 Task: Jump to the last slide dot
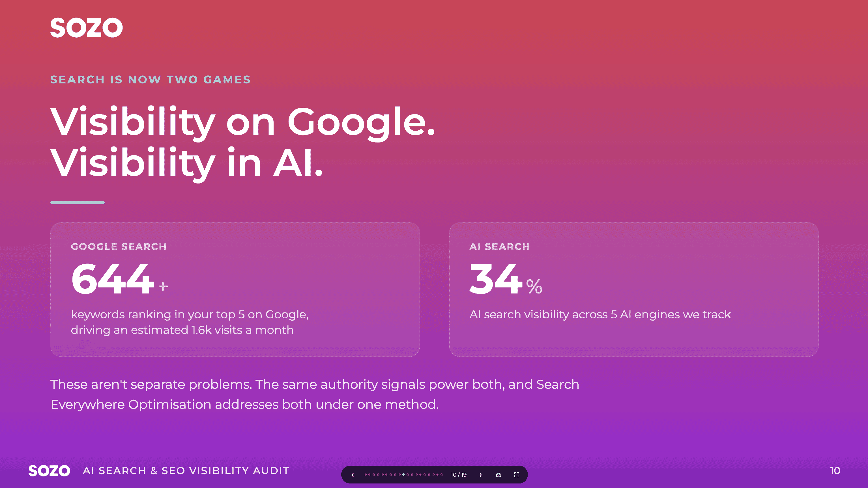coord(442,475)
